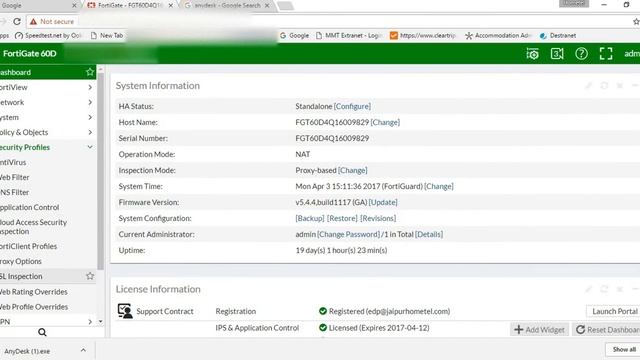Click the Restore configuration link
Screen dimensions: 640x360
(342, 218)
